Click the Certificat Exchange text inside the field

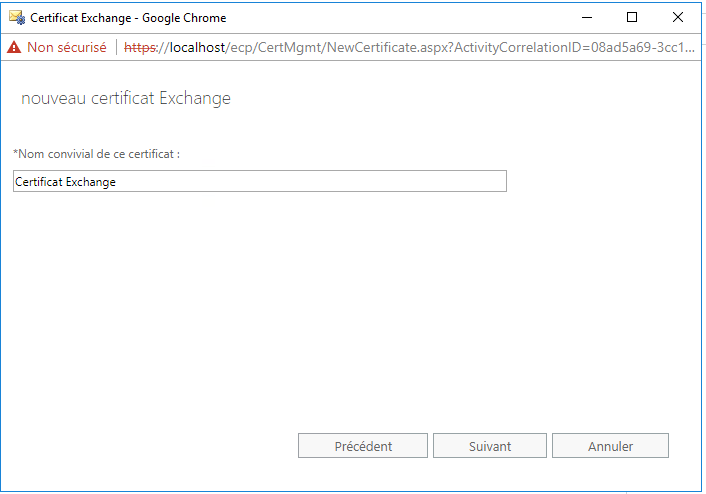tap(65, 181)
